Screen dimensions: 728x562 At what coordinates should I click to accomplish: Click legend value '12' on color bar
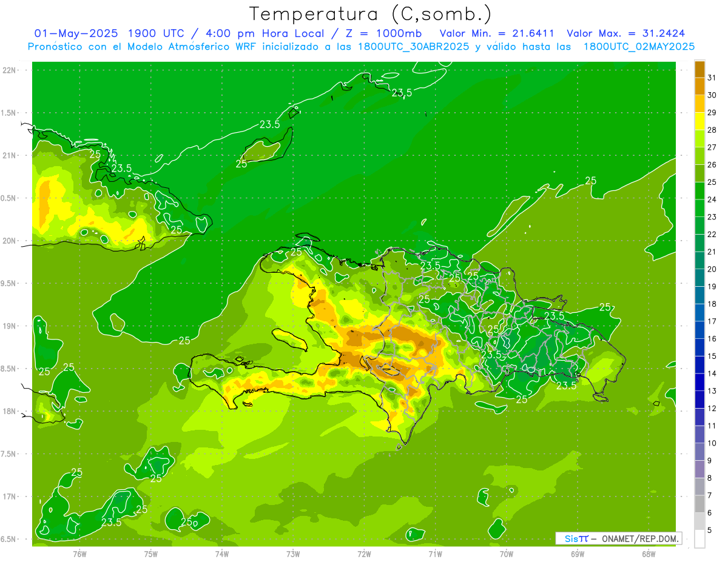pyautogui.click(x=712, y=408)
